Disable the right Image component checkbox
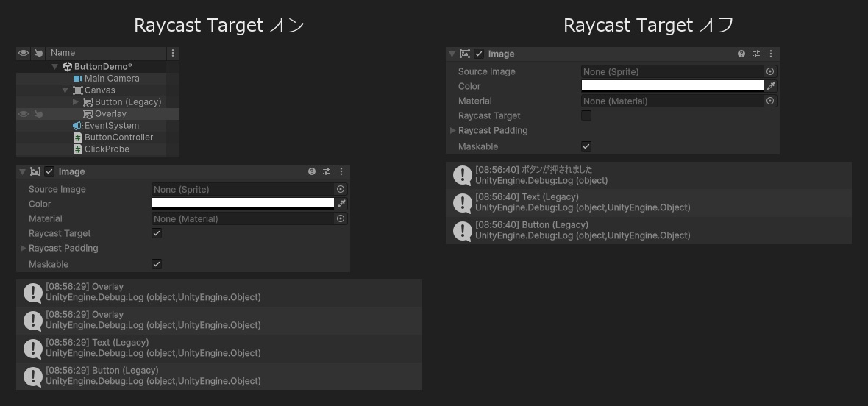868x406 pixels. (479, 54)
